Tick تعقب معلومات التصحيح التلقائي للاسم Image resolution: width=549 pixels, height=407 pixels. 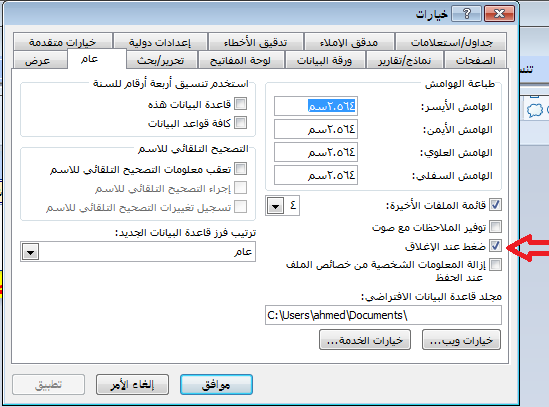(241, 168)
